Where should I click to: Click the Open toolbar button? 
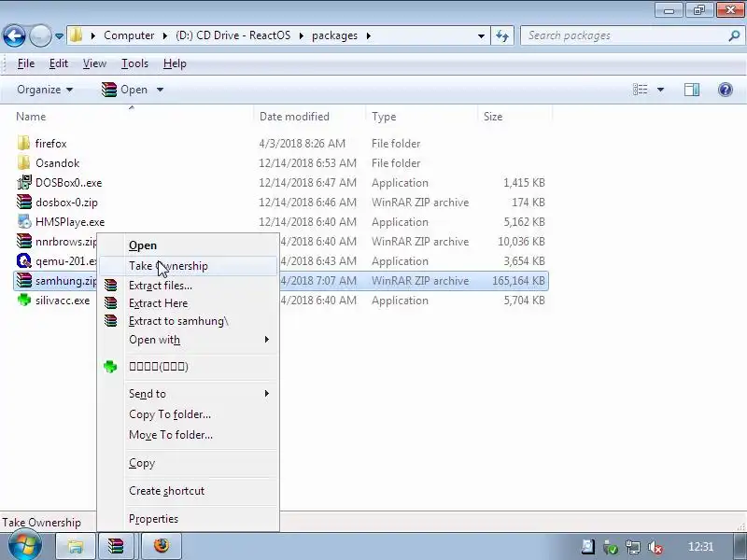click(x=125, y=90)
